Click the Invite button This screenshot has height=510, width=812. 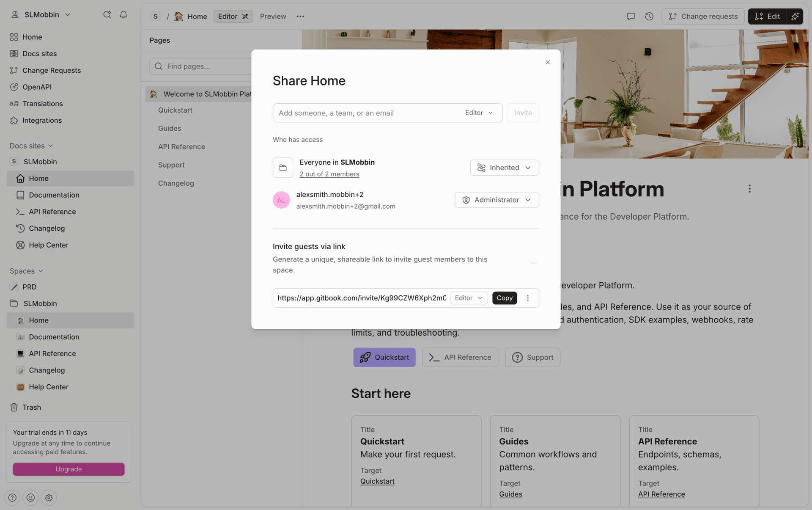tap(523, 113)
